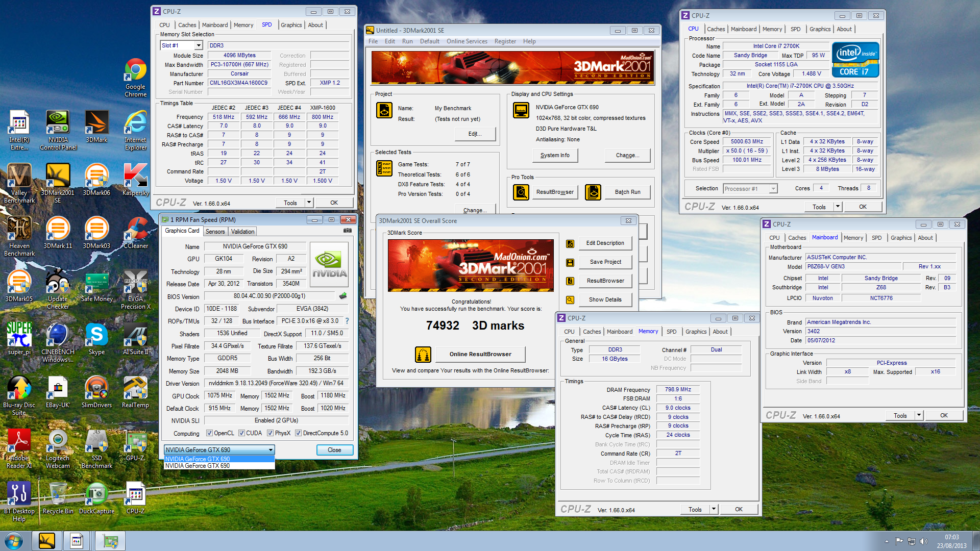This screenshot has height=551, width=980.
Task: Open Google Chrome desktop shortcut
Action: [x=135, y=78]
